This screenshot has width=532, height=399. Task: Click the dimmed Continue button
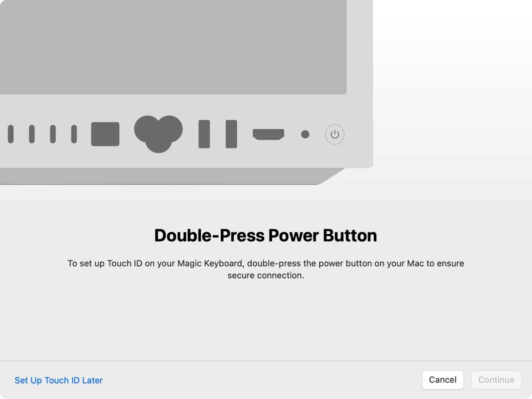(496, 380)
